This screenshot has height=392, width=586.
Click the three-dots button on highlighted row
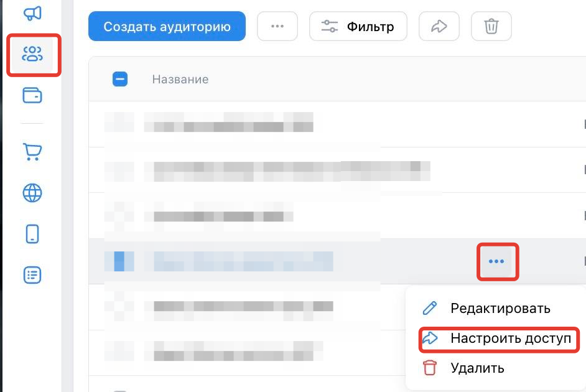[496, 261]
